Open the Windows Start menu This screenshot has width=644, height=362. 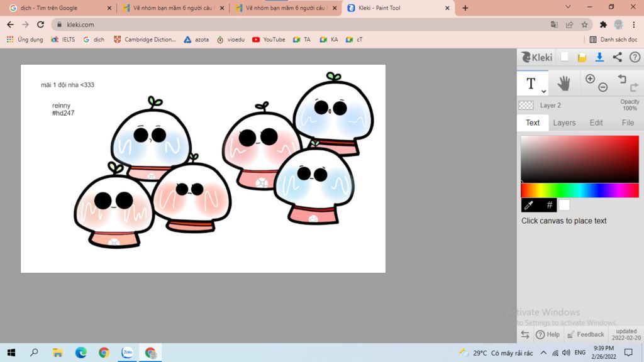(x=11, y=353)
